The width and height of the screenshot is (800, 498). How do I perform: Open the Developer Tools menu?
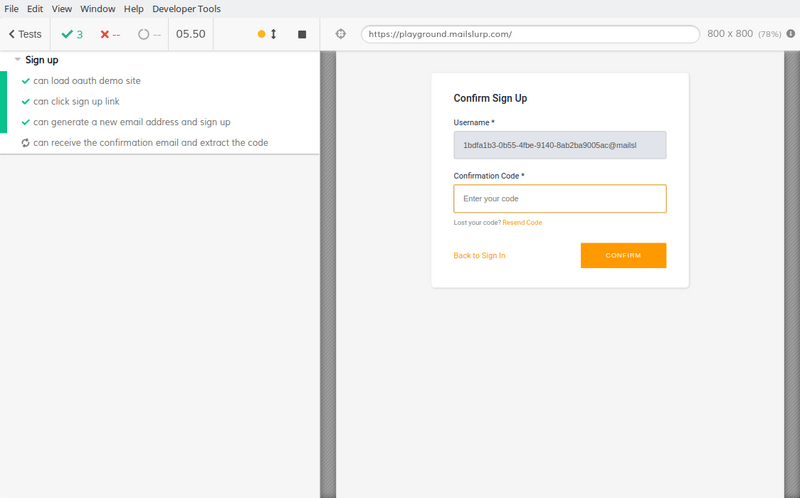(186, 9)
